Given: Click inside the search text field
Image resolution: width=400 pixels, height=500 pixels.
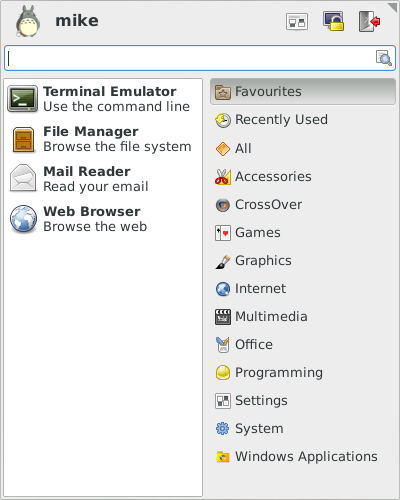Looking at the screenshot, I should tap(190, 58).
